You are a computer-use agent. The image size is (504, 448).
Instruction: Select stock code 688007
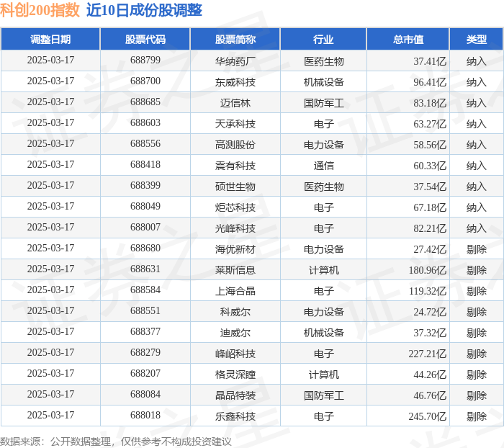pyautogui.click(x=145, y=228)
